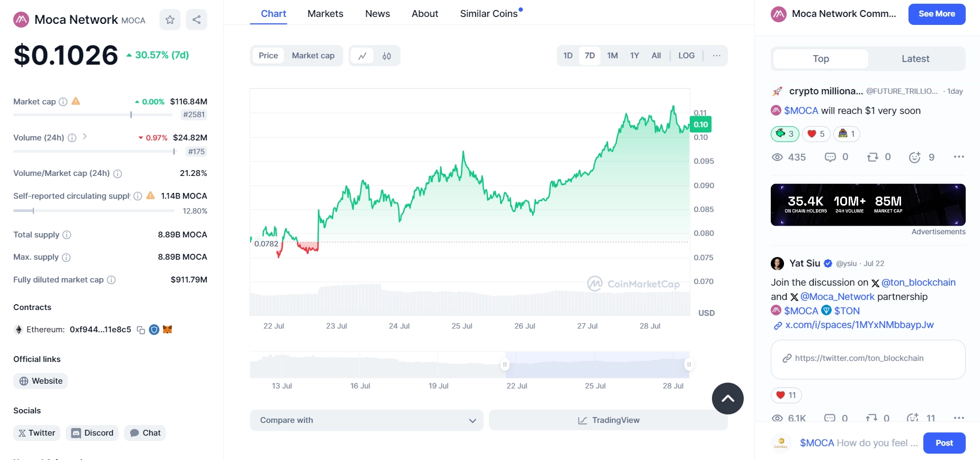Click $MOCA link in crypto millionaire post
This screenshot has height=460, width=980.
coord(801,111)
